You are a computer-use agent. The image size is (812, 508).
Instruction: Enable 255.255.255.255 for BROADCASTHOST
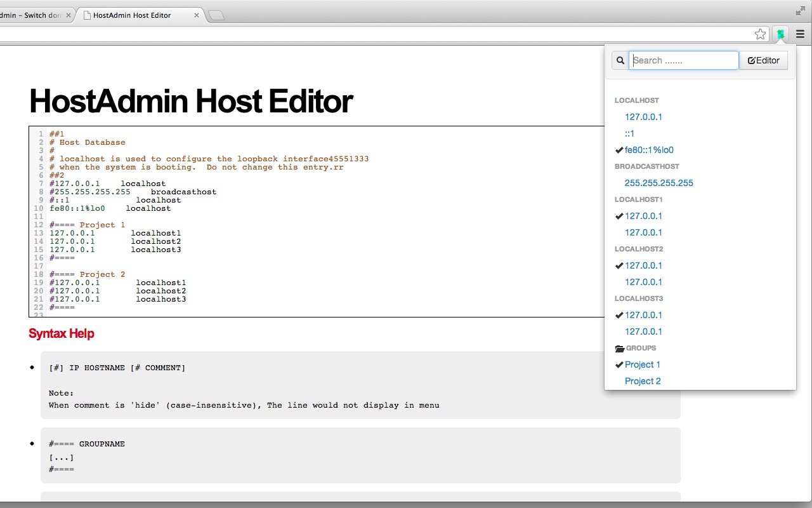[658, 182]
